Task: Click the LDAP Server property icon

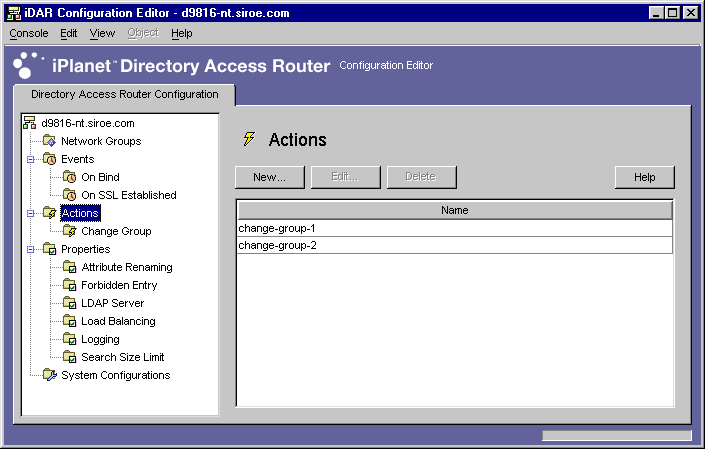Action: pyautogui.click(x=70, y=303)
